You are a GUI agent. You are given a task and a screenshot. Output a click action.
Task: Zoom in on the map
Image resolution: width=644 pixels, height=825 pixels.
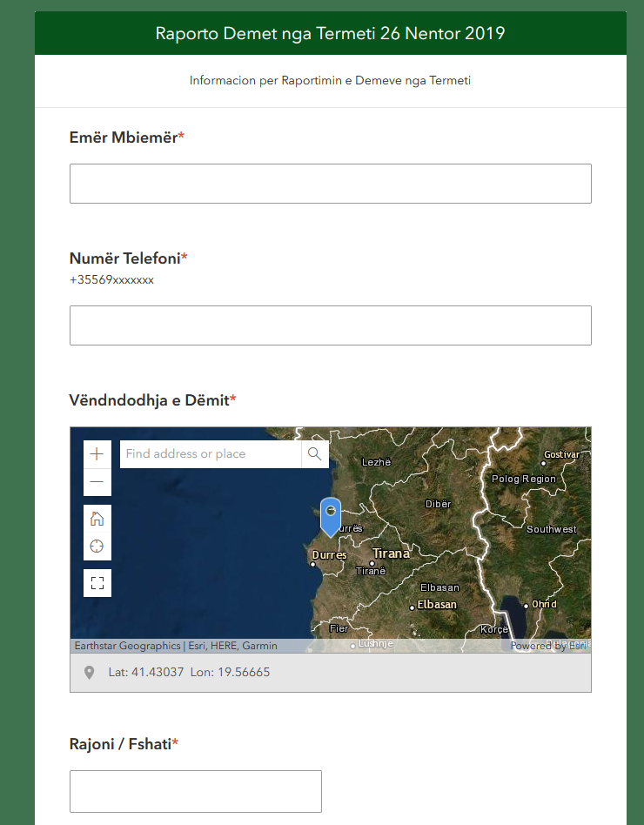click(97, 454)
